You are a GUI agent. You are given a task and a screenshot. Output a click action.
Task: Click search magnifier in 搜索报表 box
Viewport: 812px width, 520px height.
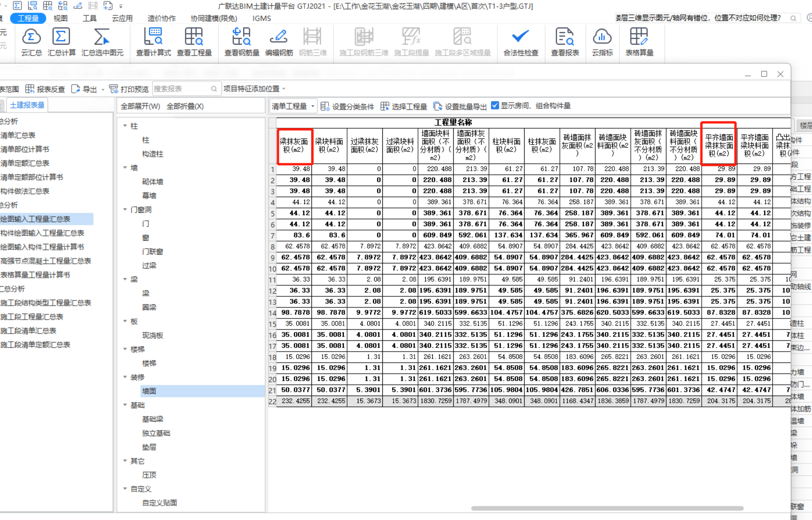coord(213,89)
